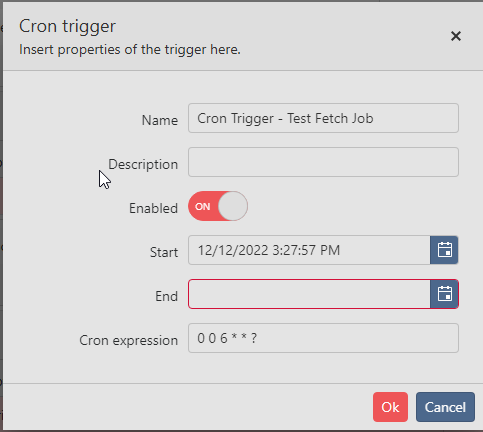Click the Name input field
This screenshot has width=483, height=432.
(323, 118)
